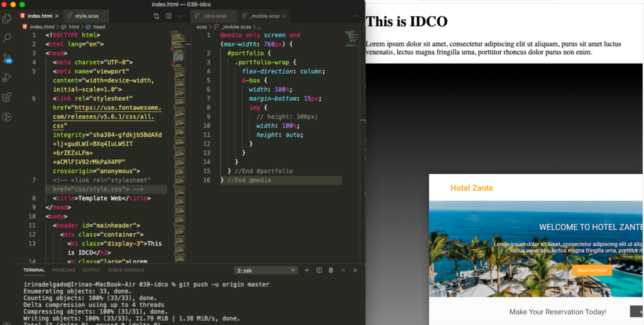Click the head breadcrumb segment
644x325 pixels.
(99, 26)
